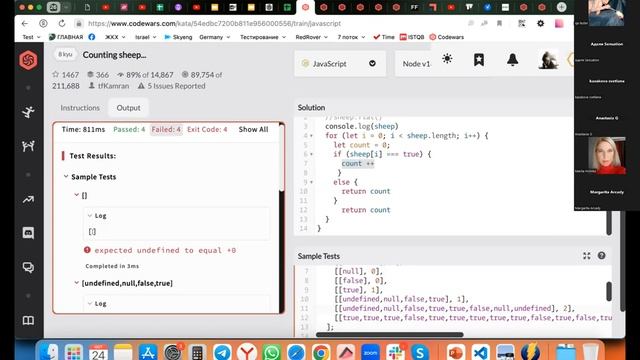
Task: Open the rank progress arrow icon in sidebar
Action: pyautogui.click(x=28, y=200)
